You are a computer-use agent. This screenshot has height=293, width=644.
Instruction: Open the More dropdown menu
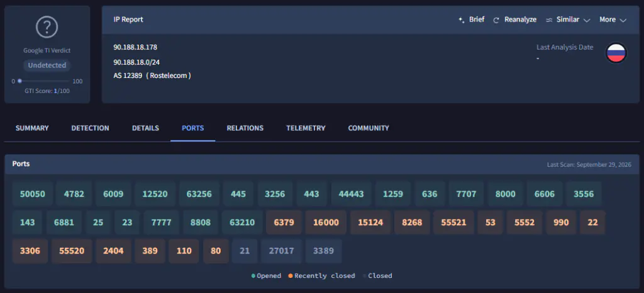click(613, 19)
